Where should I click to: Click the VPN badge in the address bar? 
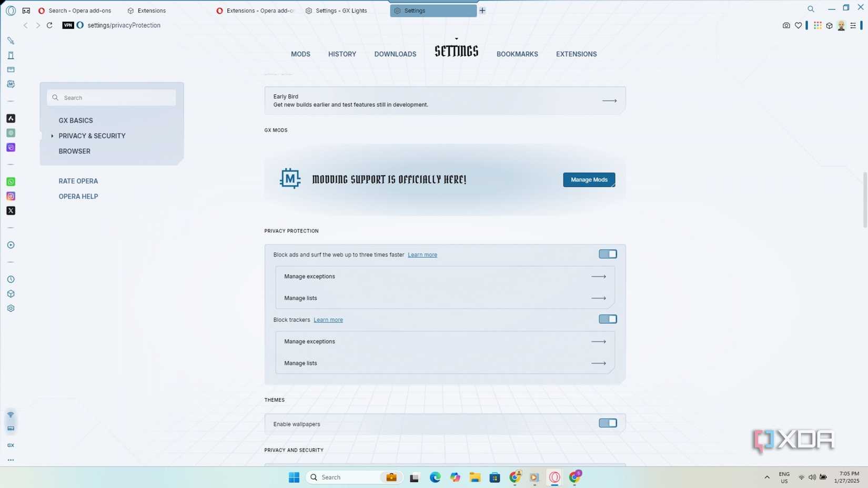coord(67,25)
